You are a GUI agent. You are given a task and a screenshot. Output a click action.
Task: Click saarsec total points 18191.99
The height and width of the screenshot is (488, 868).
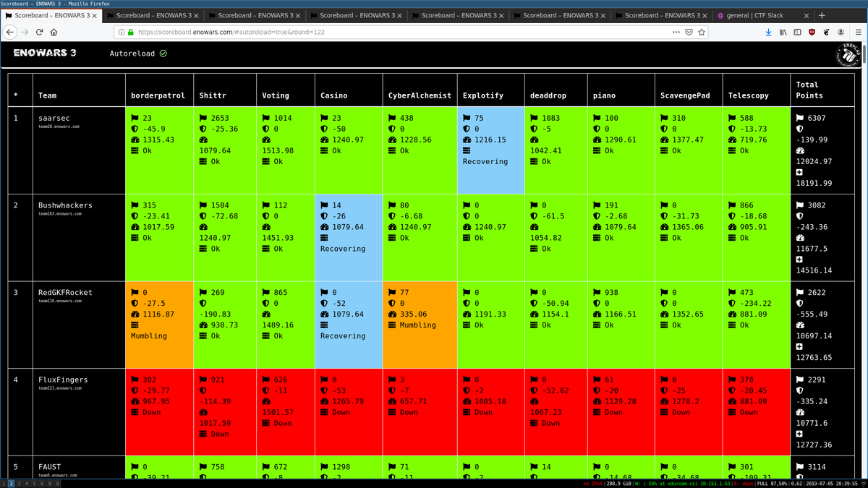click(x=814, y=184)
